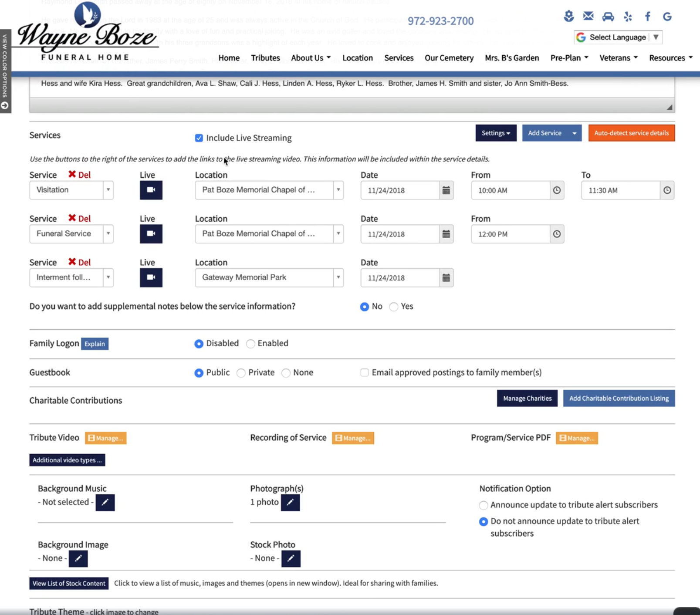700x615 pixels.
Task: Click the envelope email icon in header
Action: (588, 17)
